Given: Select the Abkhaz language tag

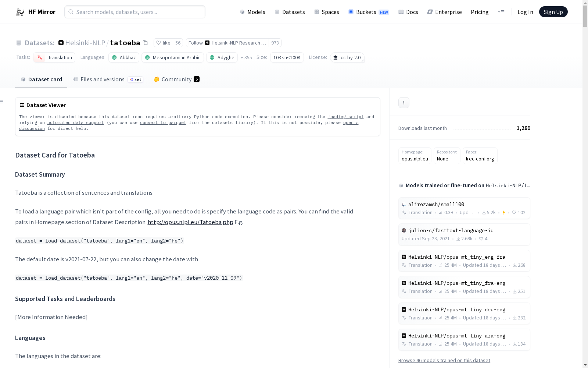Looking at the screenshot, I should coord(124,58).
